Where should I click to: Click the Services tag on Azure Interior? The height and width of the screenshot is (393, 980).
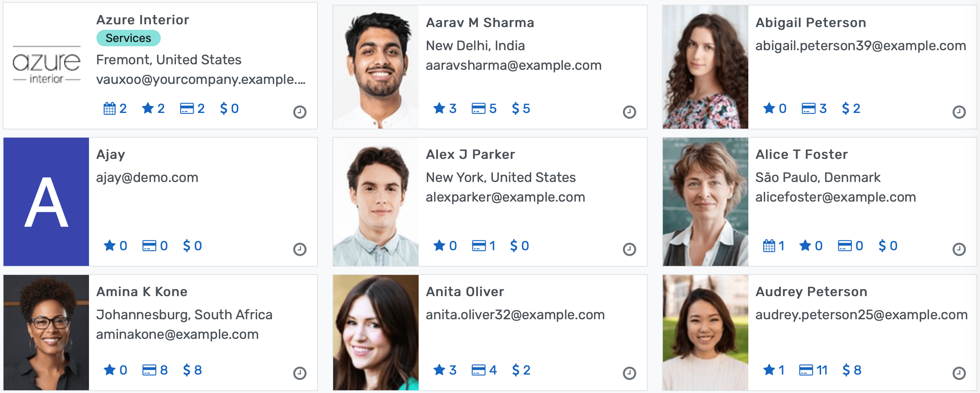point(128,38)
